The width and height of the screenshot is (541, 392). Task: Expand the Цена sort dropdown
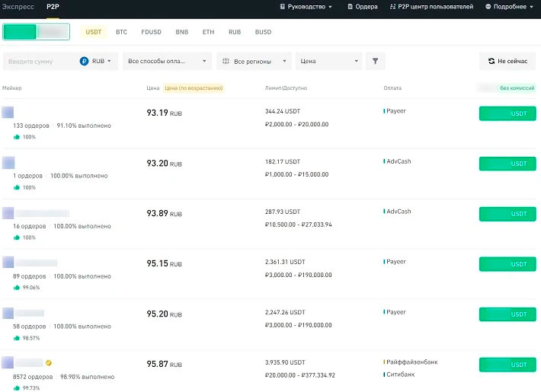329,61
